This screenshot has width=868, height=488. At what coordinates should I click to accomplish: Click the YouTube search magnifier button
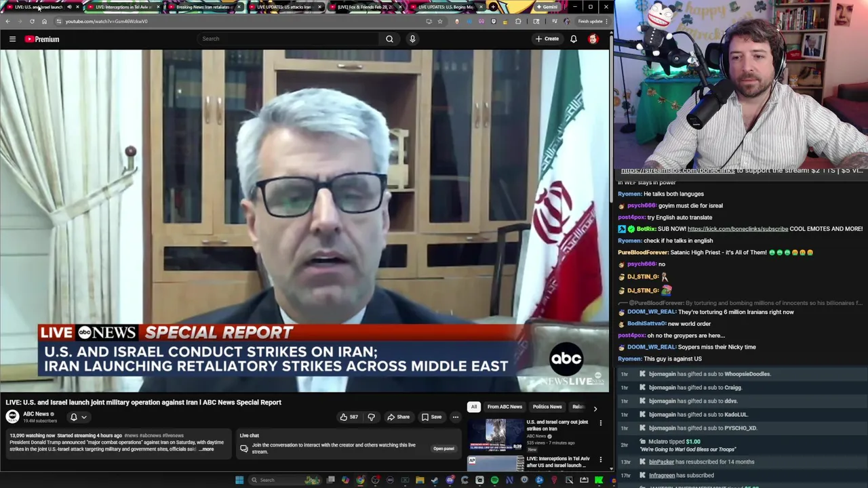(389, 39)
